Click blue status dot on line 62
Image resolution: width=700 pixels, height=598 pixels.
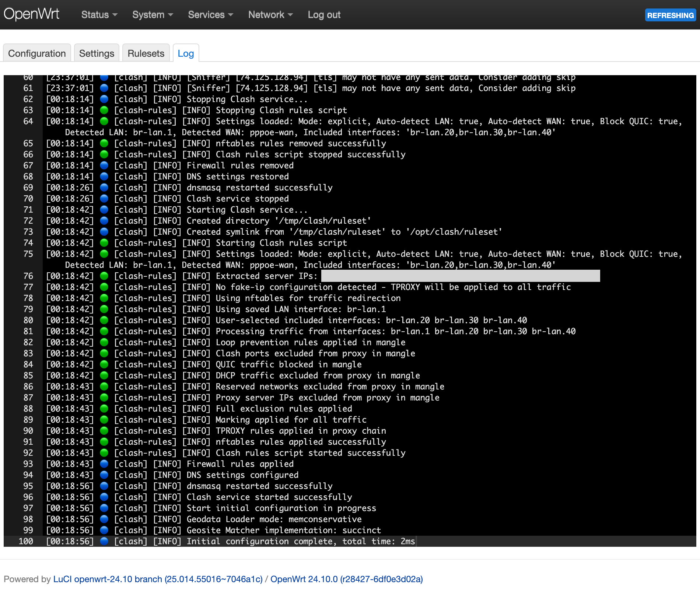104,99
